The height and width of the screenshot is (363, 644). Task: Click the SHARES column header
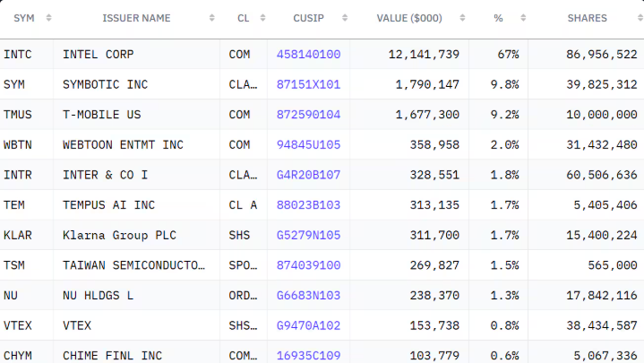pos(588,18)
